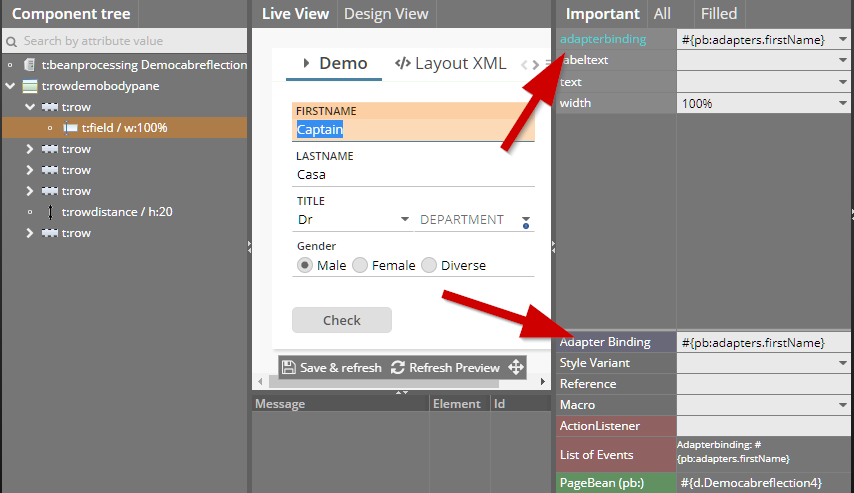The image size is (854, 493).
Task: Click the move handle icon beside Refresh Preview
Action: pos(516,367)
